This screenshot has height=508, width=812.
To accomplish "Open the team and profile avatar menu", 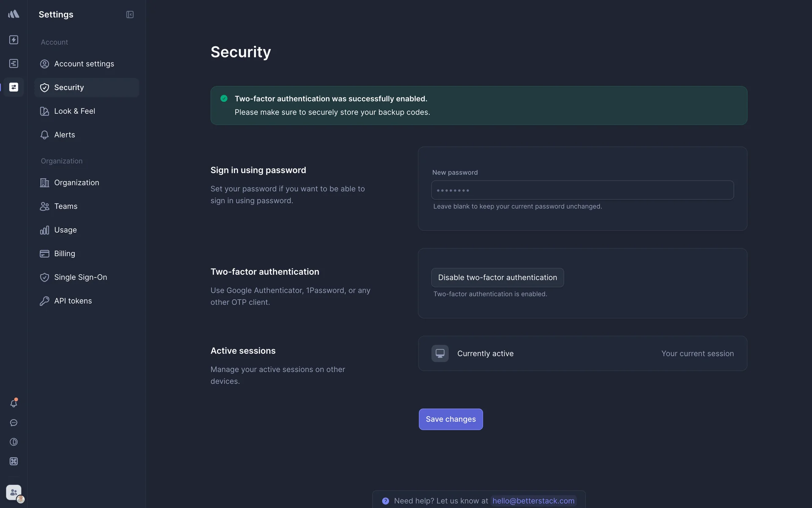I will [14, 493].
